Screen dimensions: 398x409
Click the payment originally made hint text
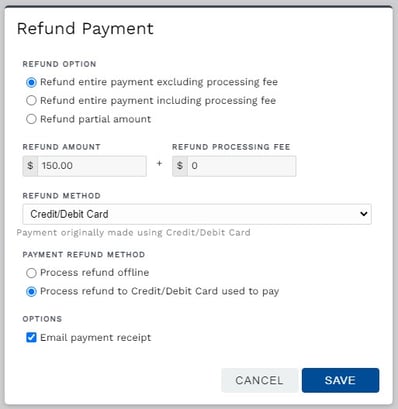coord(133,233)
